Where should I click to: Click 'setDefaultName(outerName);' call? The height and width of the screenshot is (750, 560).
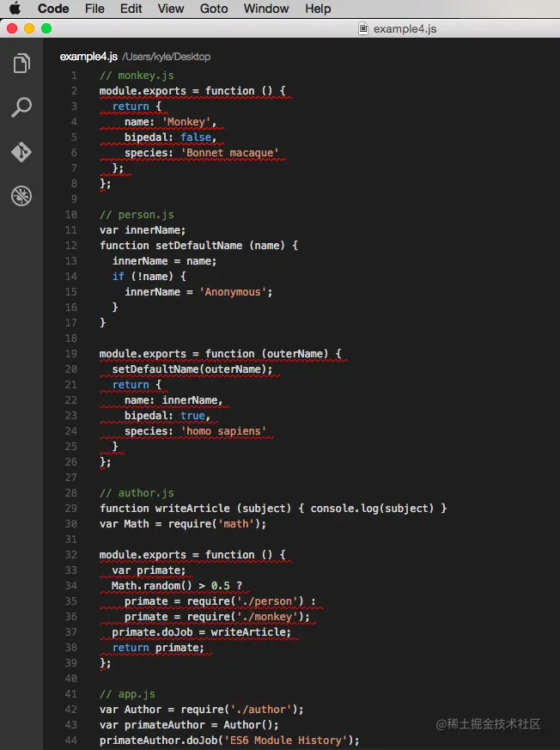pyautogui.click(x=192, y=369)
